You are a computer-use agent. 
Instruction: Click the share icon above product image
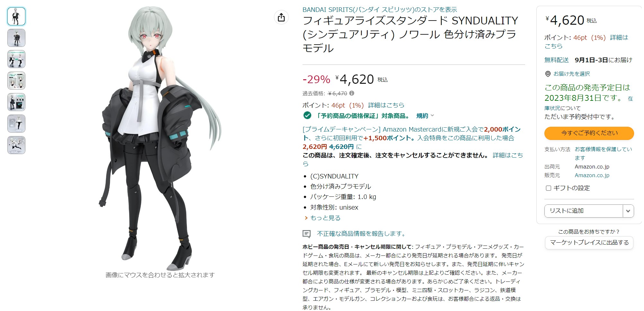coord(281,17)
